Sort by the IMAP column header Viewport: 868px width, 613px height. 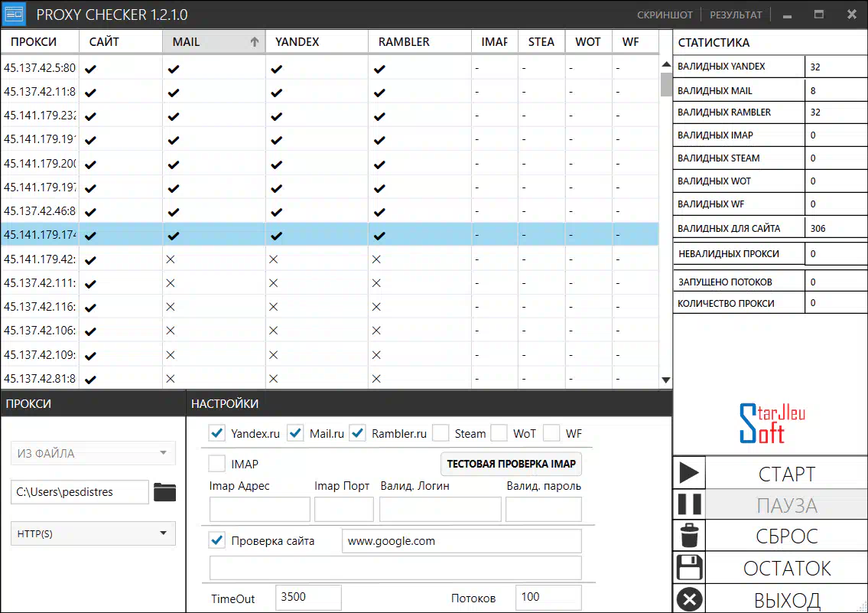(494, 41)
